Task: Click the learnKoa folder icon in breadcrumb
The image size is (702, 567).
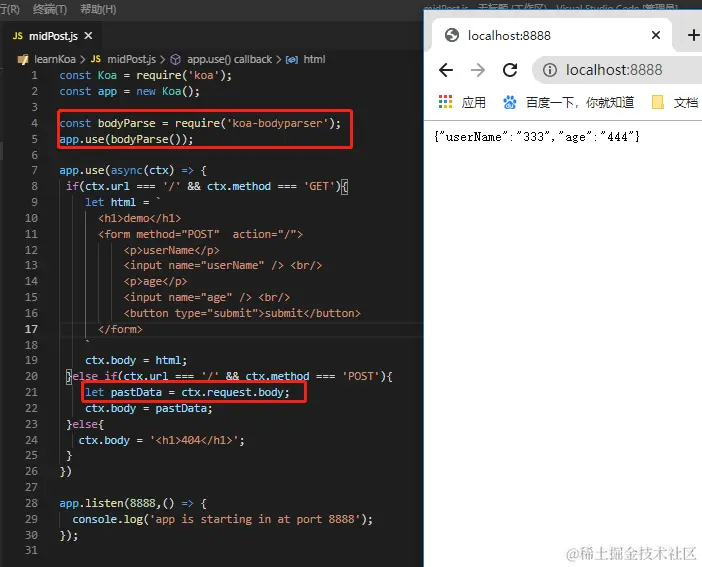Action: 22,59
